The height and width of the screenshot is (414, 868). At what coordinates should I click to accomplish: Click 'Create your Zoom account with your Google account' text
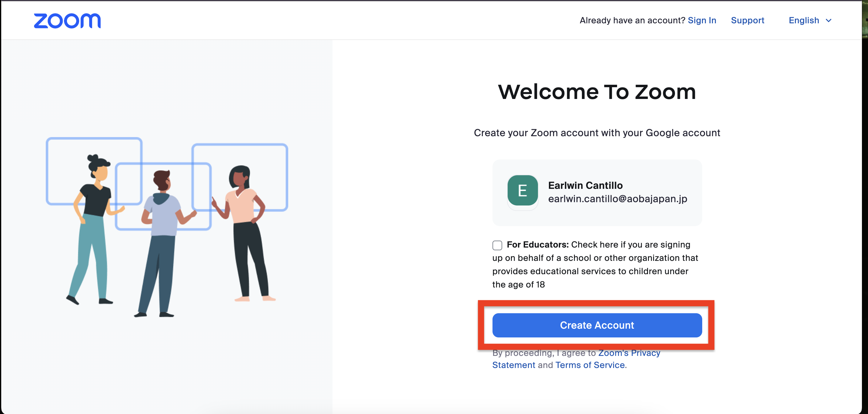tap(597, 133)
